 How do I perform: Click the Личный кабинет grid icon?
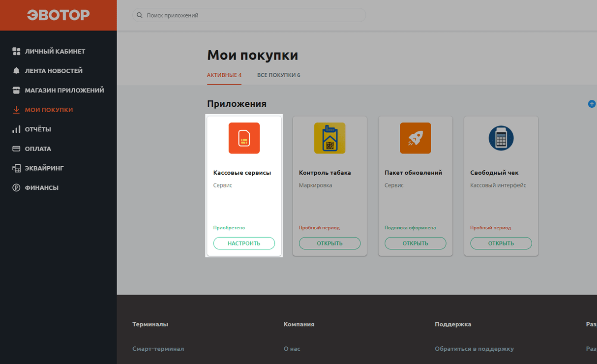[16, 51]
